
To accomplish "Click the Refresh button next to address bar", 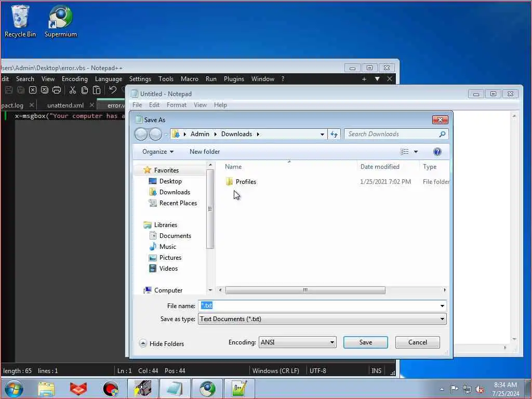I will (334, 135).
